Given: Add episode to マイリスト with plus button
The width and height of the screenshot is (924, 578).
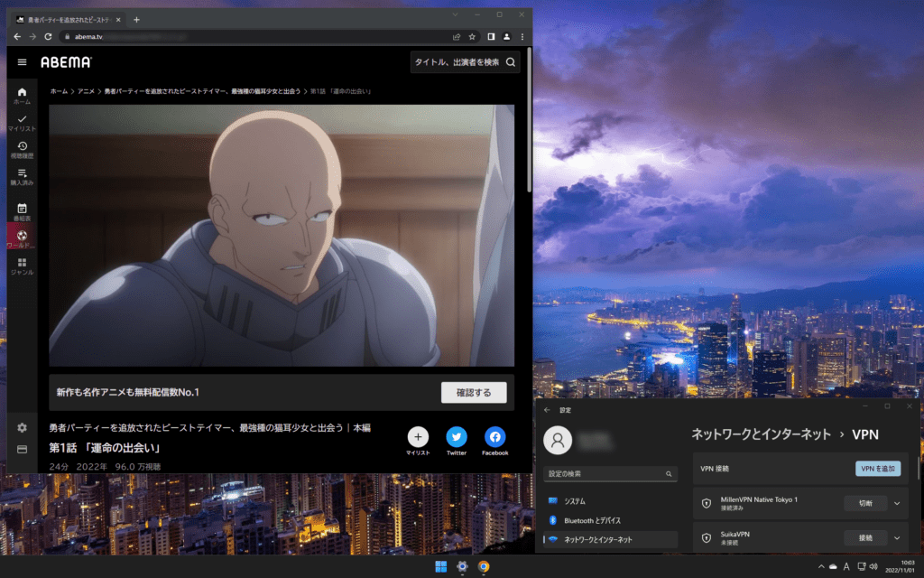Looking at the screenshot, I should tap(418, 437).
